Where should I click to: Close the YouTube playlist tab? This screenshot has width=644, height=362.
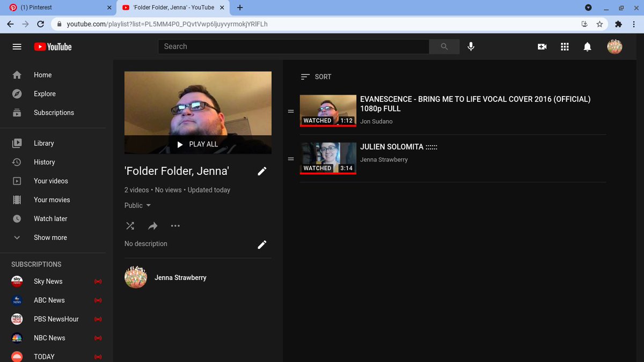(222, 8)
